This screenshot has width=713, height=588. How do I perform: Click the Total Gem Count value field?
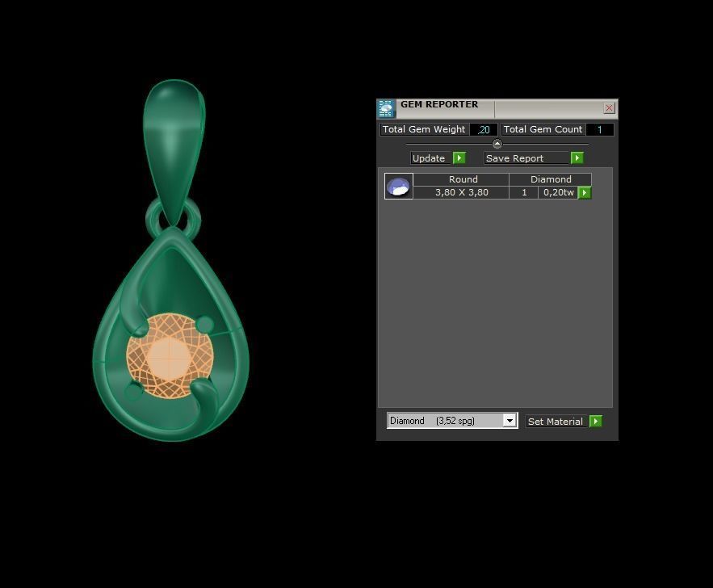click(600, 129)
